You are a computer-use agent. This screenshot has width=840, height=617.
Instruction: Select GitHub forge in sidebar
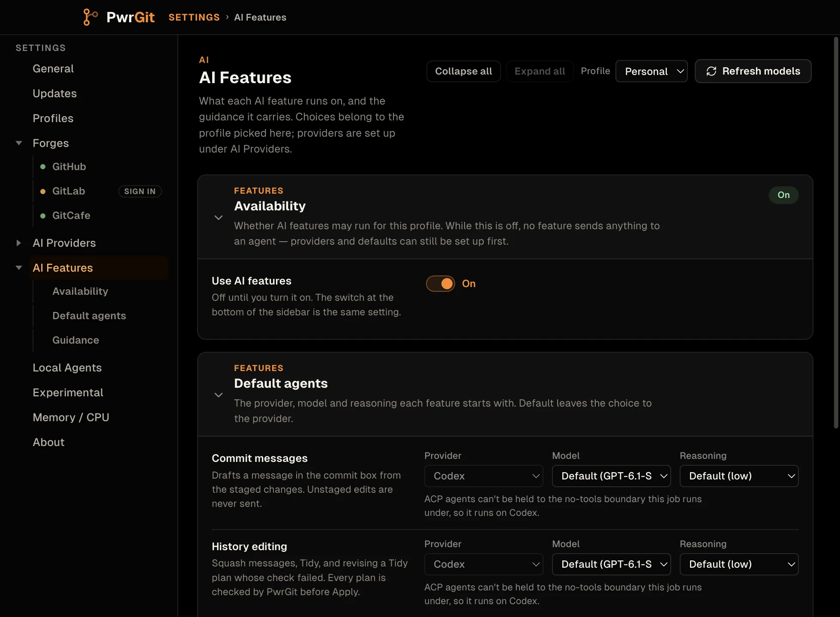69,167
